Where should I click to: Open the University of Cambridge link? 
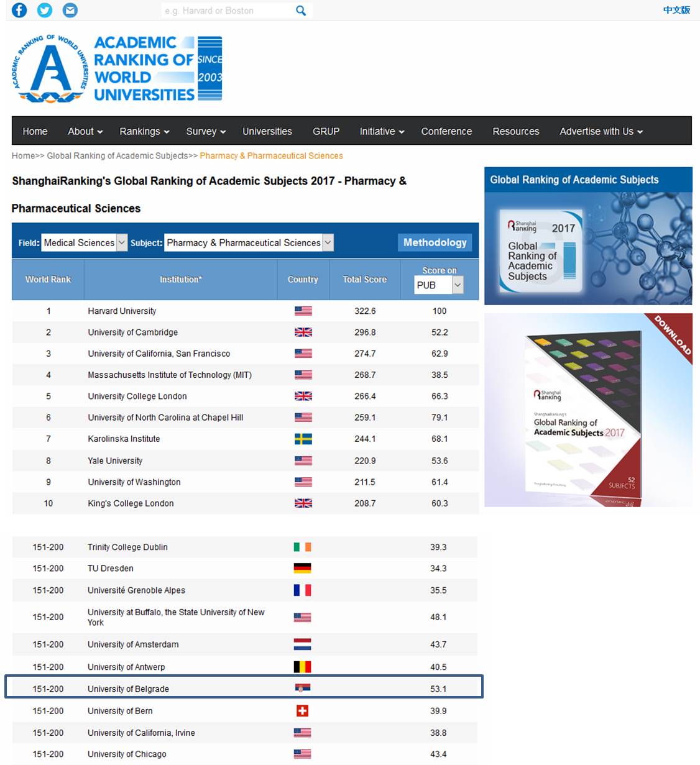132,332
